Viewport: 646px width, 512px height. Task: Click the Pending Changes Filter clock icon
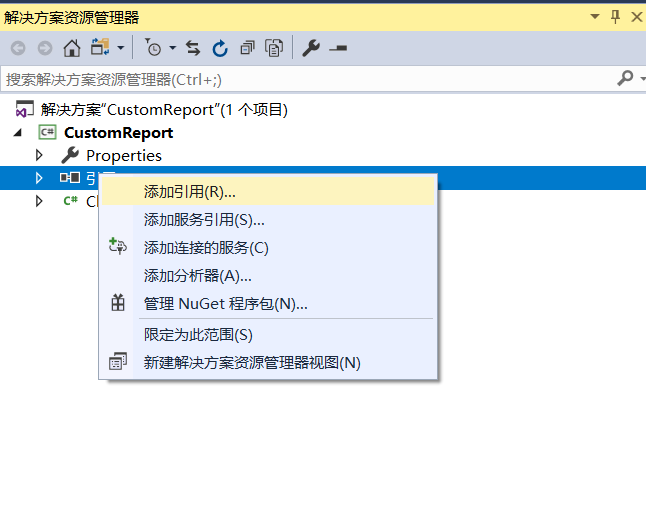[152, 48]
